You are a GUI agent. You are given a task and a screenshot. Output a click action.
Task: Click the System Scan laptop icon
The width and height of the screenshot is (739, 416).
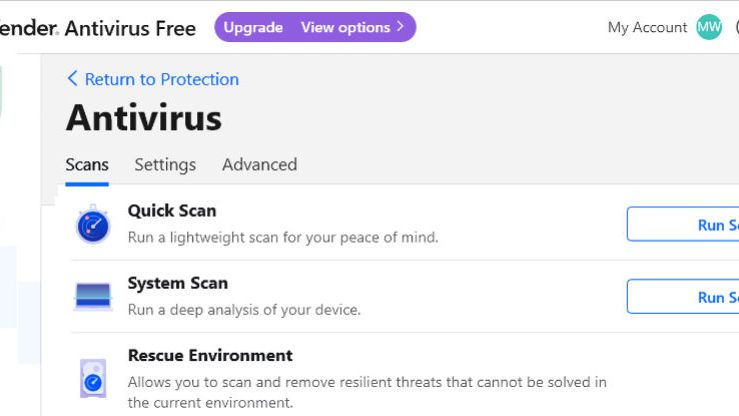tap(93, 296)
